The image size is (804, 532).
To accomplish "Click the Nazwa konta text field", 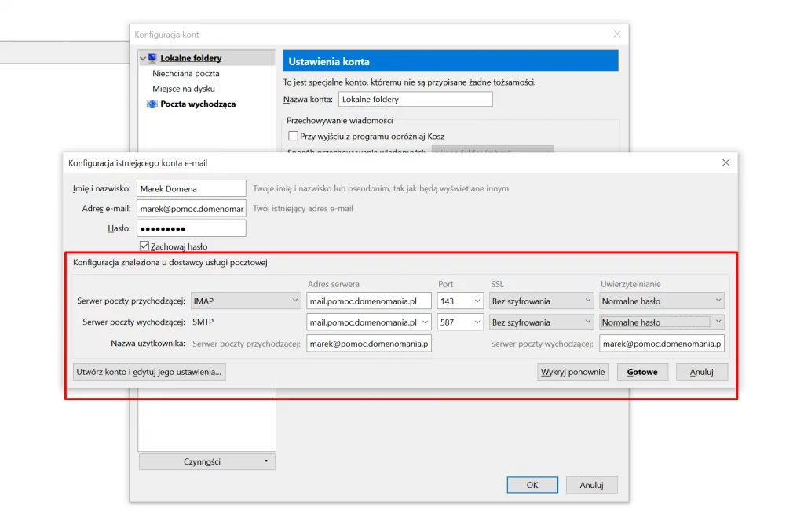I will (x=415, y=100).
